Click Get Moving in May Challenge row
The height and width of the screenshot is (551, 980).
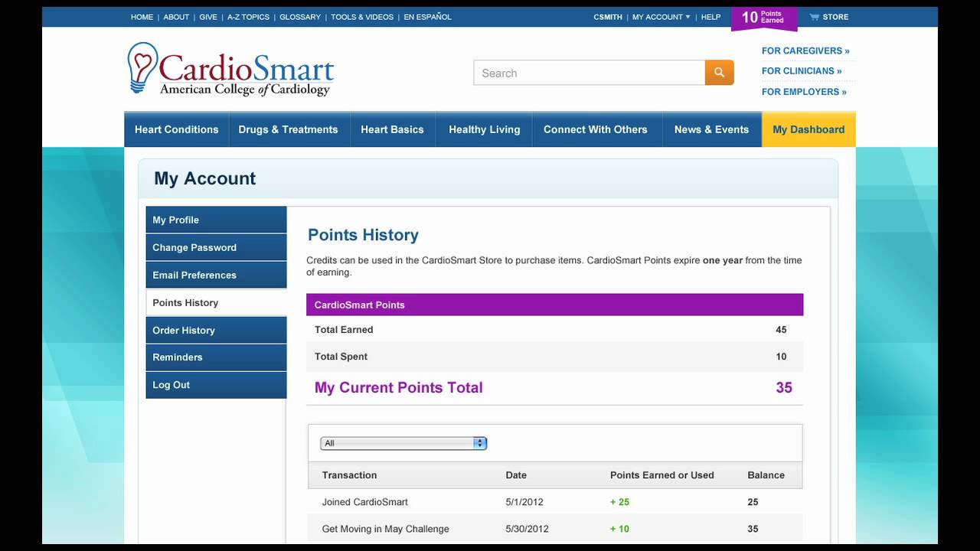(x=555, y=529)
